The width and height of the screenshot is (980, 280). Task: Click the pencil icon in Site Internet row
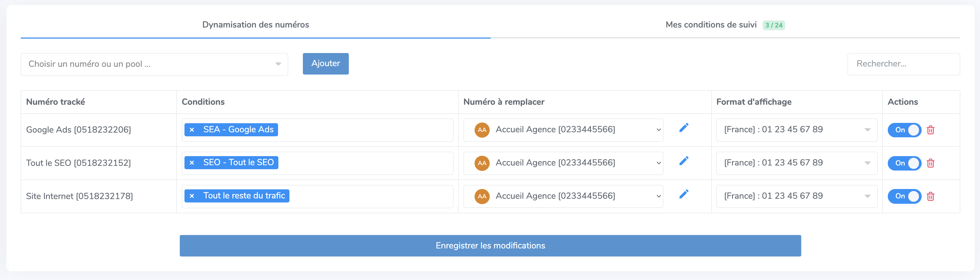pos(684,194)
